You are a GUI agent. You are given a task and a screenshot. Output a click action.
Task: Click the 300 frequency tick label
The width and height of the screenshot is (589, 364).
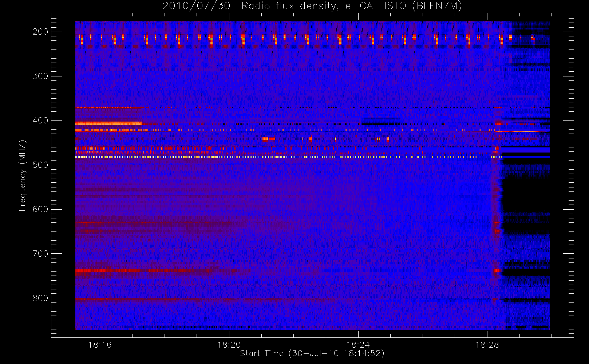(x=40, y=76)
